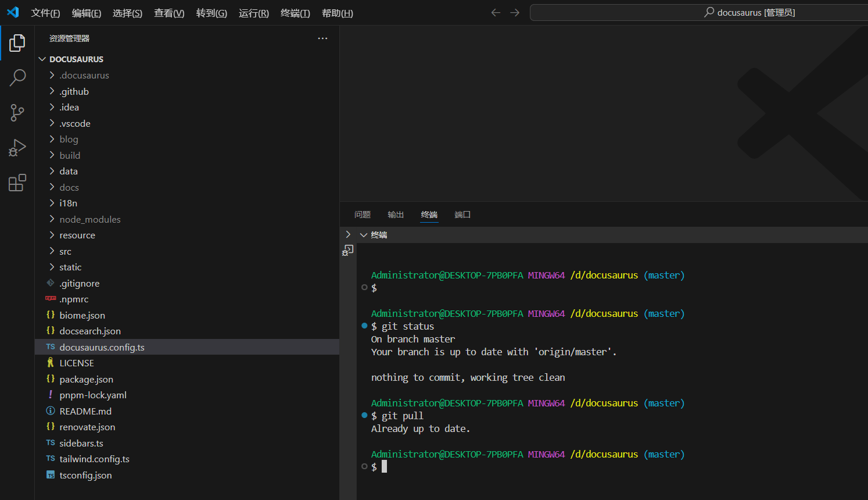Screen dimensions: 868x500
Task: Expand the .idea folder
Action: [x=52, y=107]
